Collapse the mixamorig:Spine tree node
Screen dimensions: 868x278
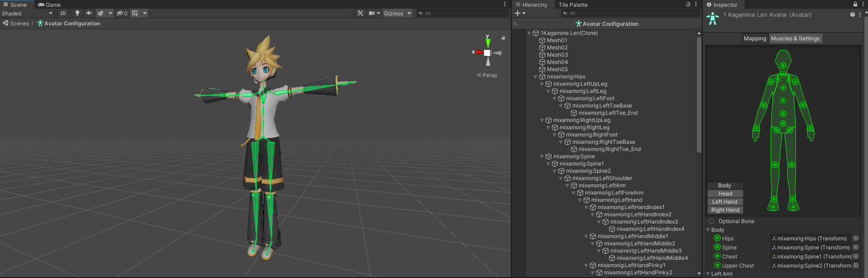(x=542, y=157)
